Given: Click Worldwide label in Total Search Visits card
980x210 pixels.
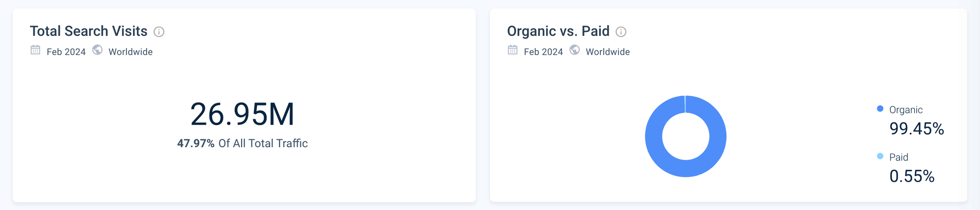Looking at the screenshot, I should pyautogui.click(x=130, y=52).
